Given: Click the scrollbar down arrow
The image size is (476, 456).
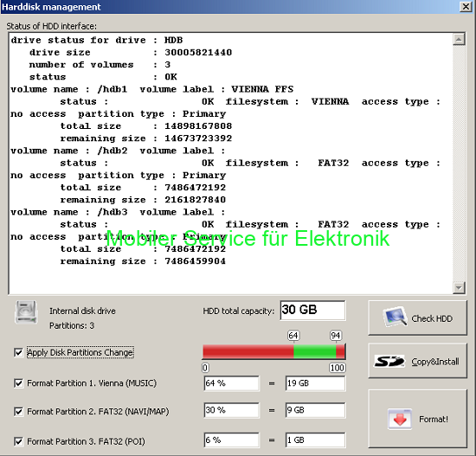Looking at the screenshot, I should (459, 287).
